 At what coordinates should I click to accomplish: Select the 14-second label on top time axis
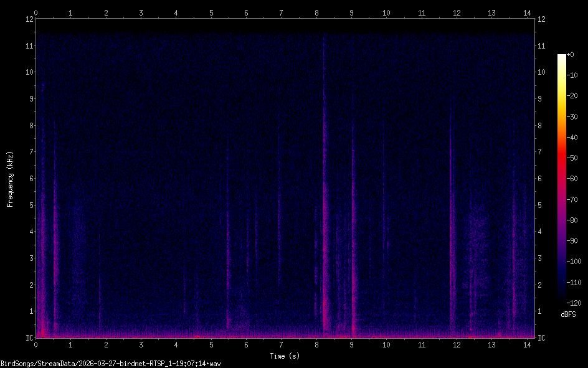[527, 12]
